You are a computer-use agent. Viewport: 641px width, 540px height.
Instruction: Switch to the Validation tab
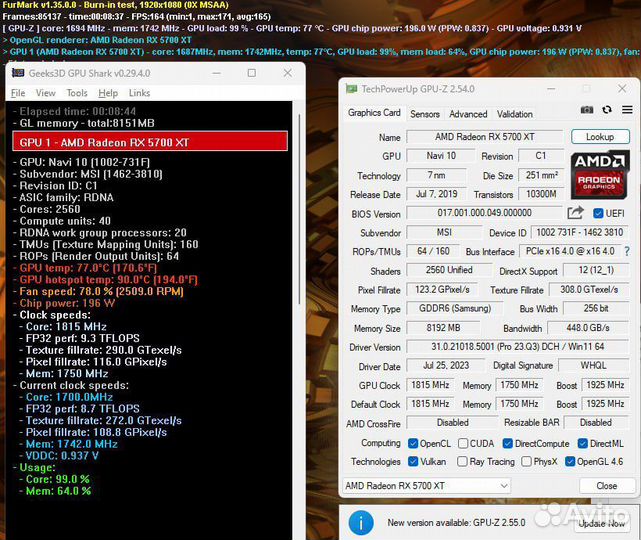(x=515, y=114)
